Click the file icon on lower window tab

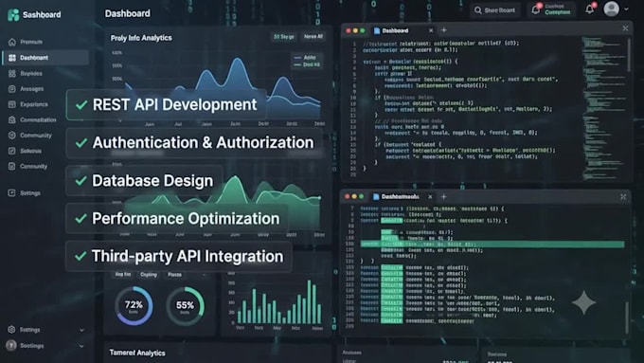[376, 197]
